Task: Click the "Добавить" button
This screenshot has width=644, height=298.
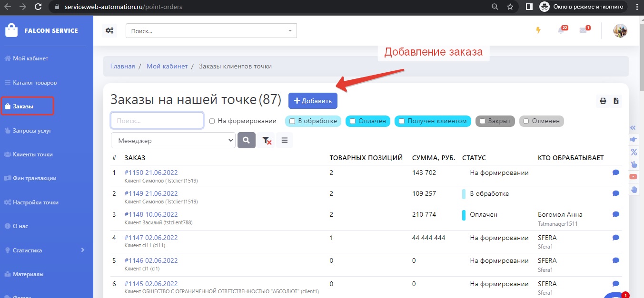Action: click(313, 101)
